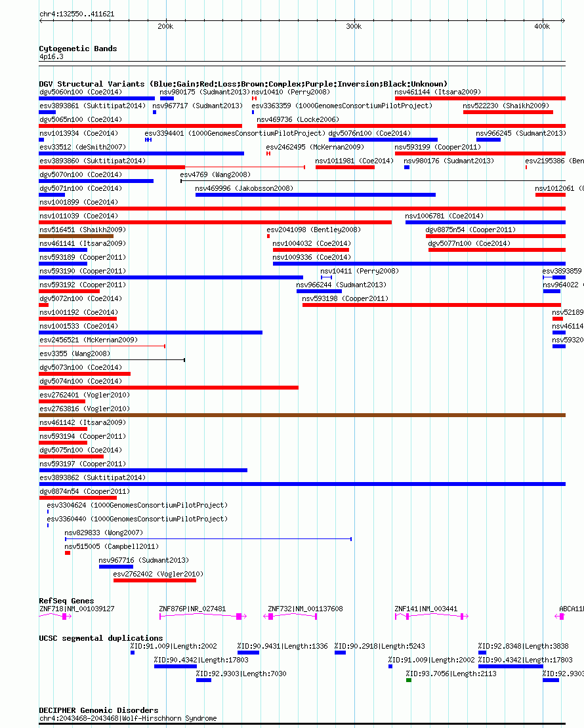Click nsv469736 (Locke2006) label
Screen dimensions: 584x728
pos(298,119)
